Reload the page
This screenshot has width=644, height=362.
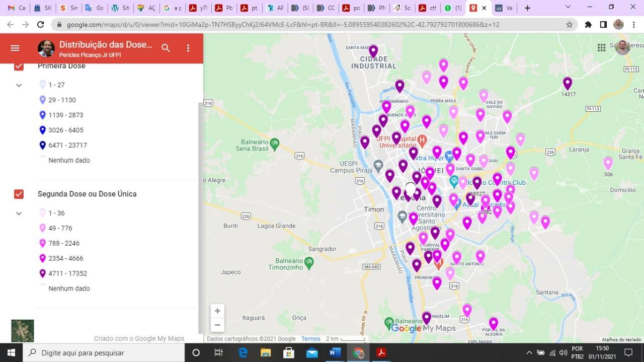(x=41, y=24)
